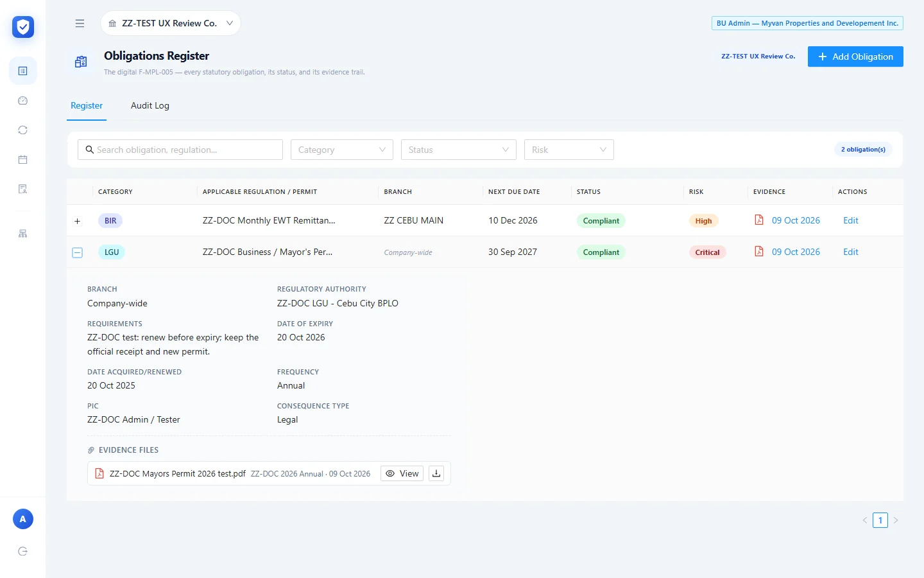The height and width of the screenshot is (578, 924).
Task: Click the LGU category tag
Action: click(112, 252)
